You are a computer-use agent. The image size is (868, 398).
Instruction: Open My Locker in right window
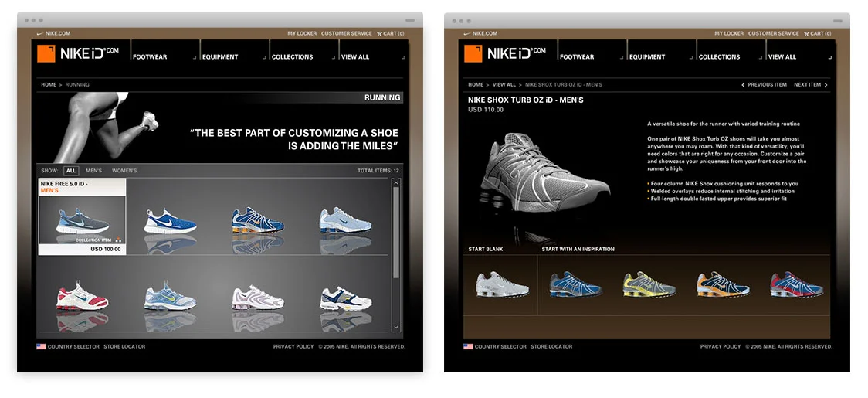click(x=729, y=34)
